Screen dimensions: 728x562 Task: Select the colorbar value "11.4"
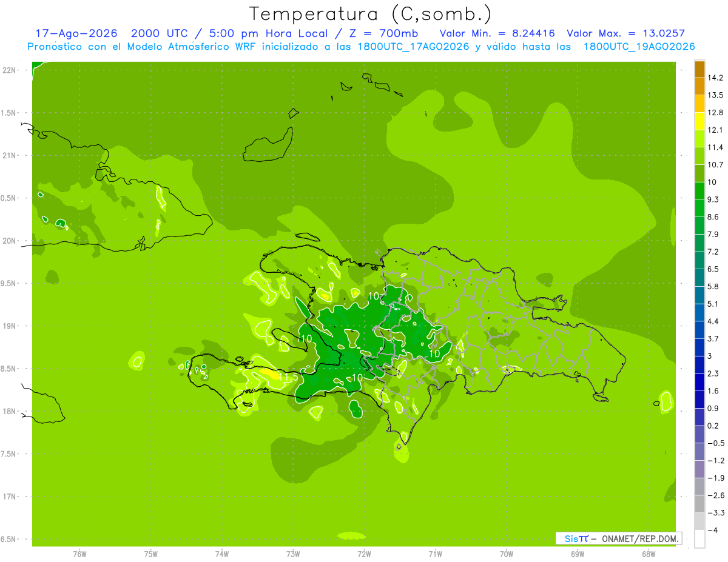[x=716, y=147]
